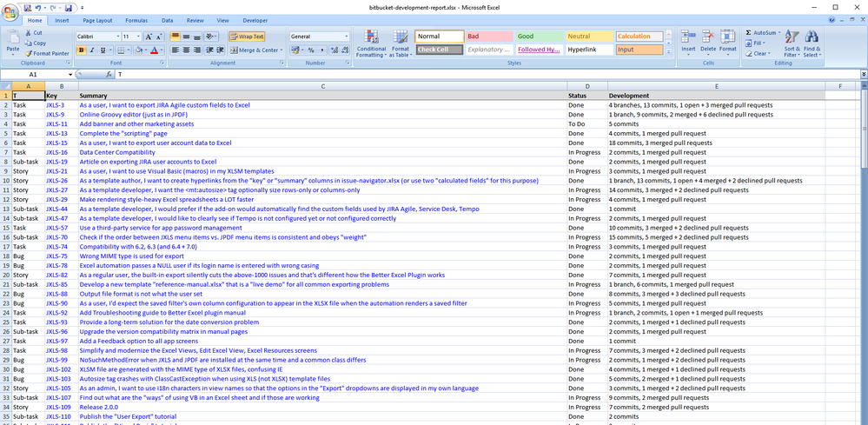The height and width of the screenshot is (425, 868).
Task: Cut the selection with scissors icon
Action: point(33,33)
